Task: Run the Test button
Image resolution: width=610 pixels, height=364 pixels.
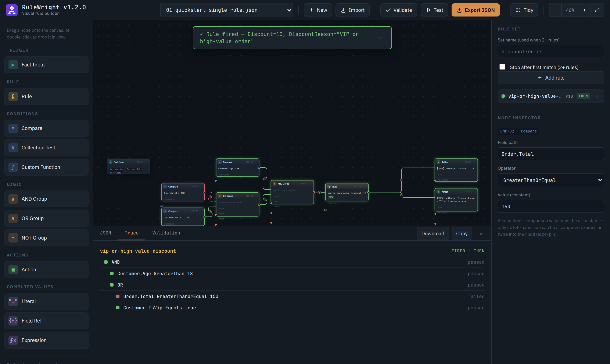Action: (434, 10)
